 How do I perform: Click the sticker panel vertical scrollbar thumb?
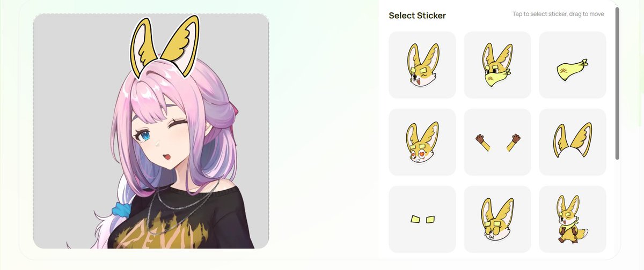[617, 83]
